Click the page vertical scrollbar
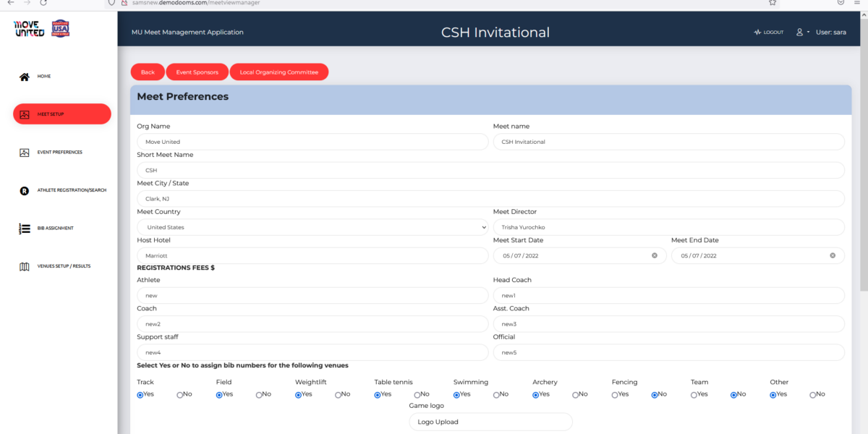Image resolution: width=868 pixels, height=434 pixels. click(863, 181)
